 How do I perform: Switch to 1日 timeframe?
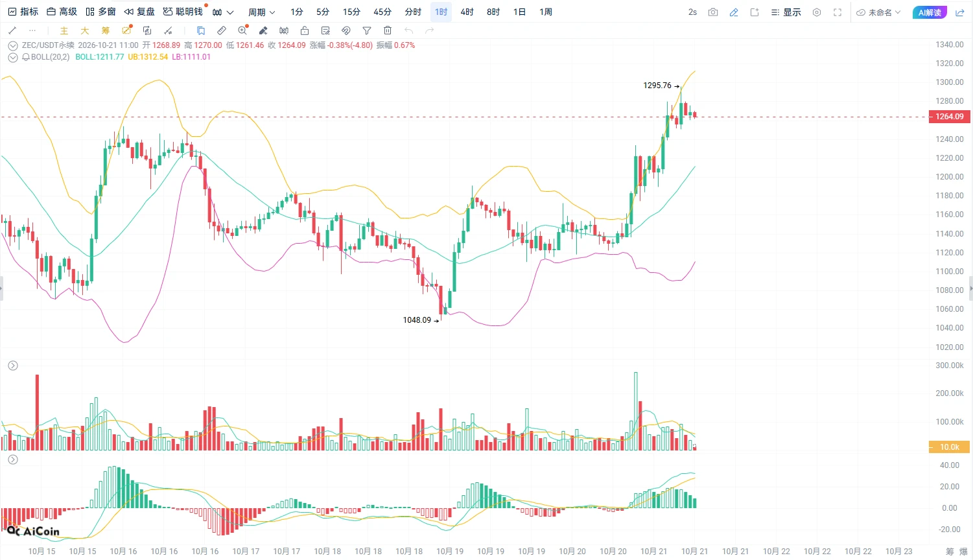point(519,12)
